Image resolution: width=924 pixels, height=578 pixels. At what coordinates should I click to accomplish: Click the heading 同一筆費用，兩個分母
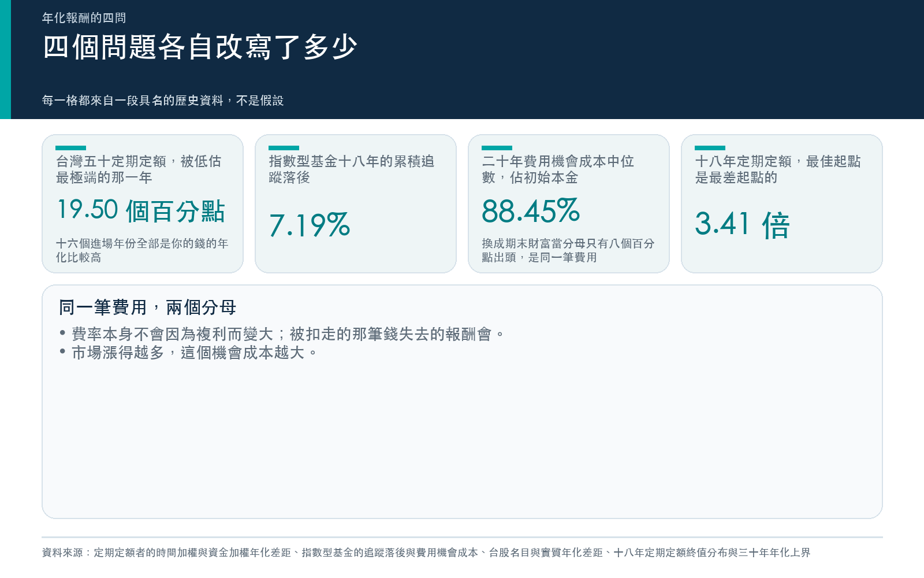[x=147, y=307]
